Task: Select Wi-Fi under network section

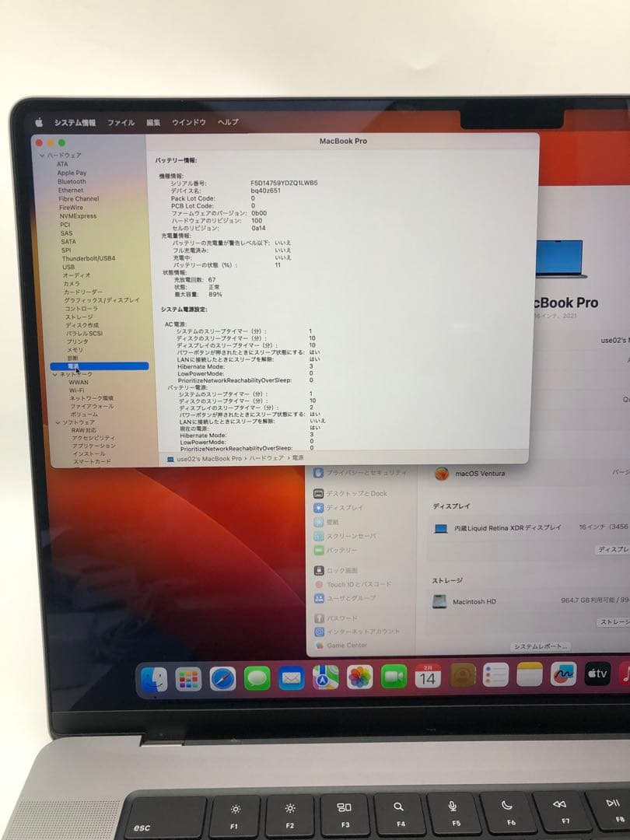Action: pyautogui.click(x=76, y=390)
